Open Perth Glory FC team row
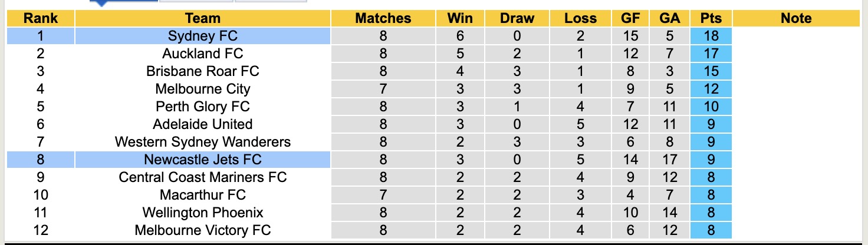Screen dimensions: 868x245 coord(202,107)
